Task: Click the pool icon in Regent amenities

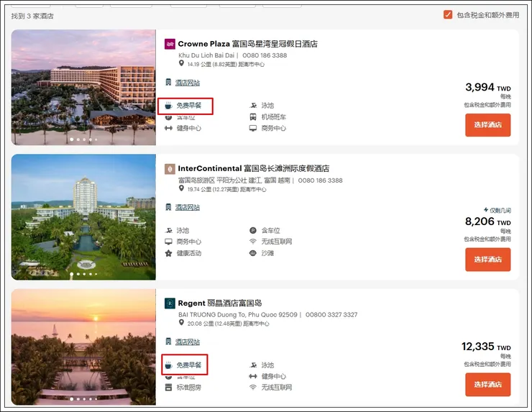Action: pyautogui.click(x=253, y=365)
